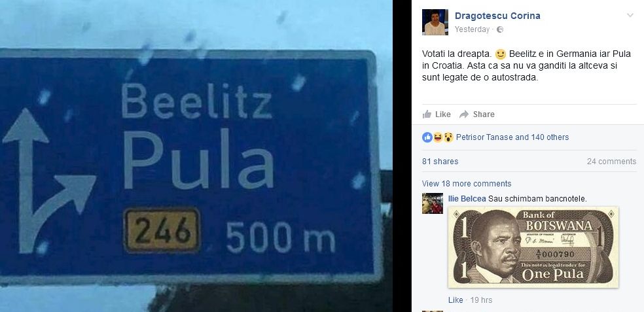View Petrisor Tanase and 140 others list
This screenshot has width=644, height=312.
click(512, 137)
